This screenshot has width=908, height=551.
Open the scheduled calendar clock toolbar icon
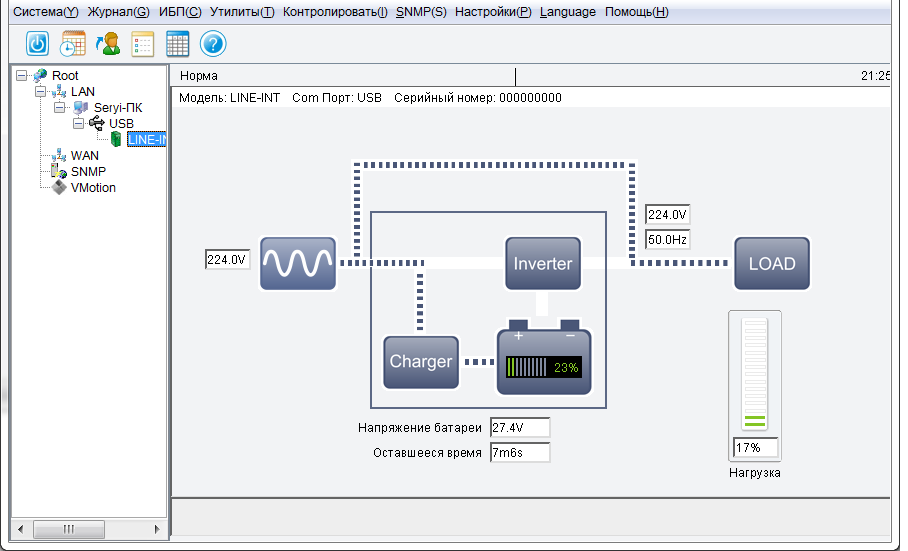[x=72, y=44]
